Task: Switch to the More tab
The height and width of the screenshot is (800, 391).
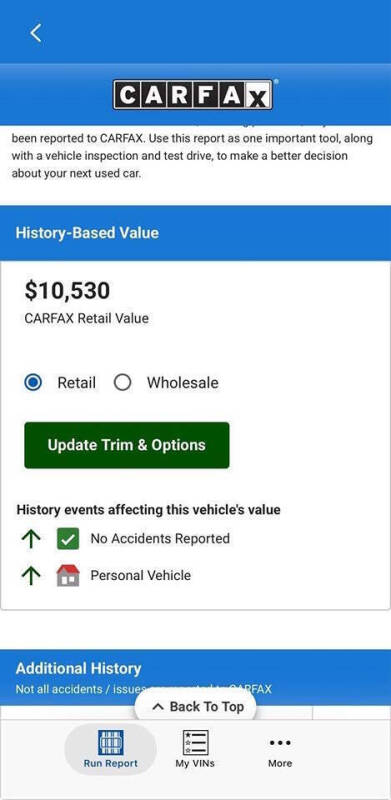Action: pos(280,749)
